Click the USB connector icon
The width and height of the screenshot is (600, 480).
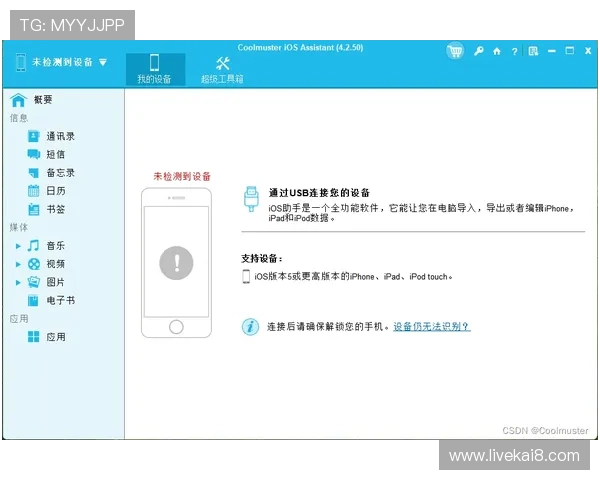tap(251, 199)
